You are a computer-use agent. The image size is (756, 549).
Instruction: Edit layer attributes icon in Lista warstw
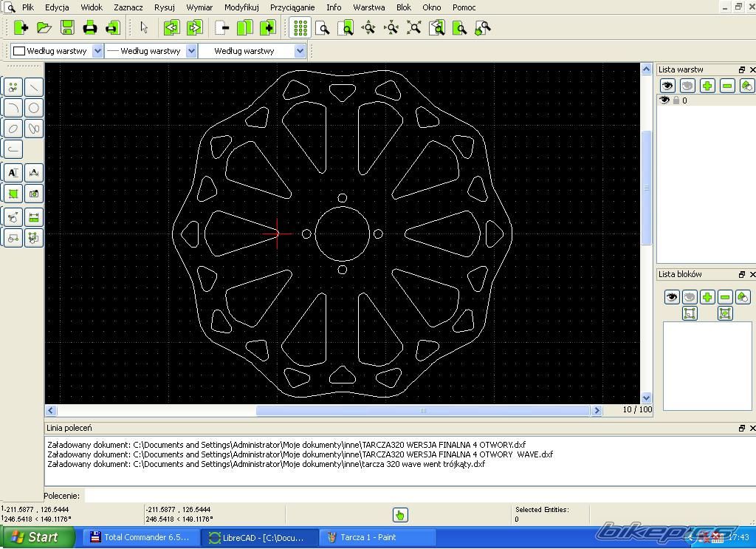pyautogui.click(x=746, y=86)
